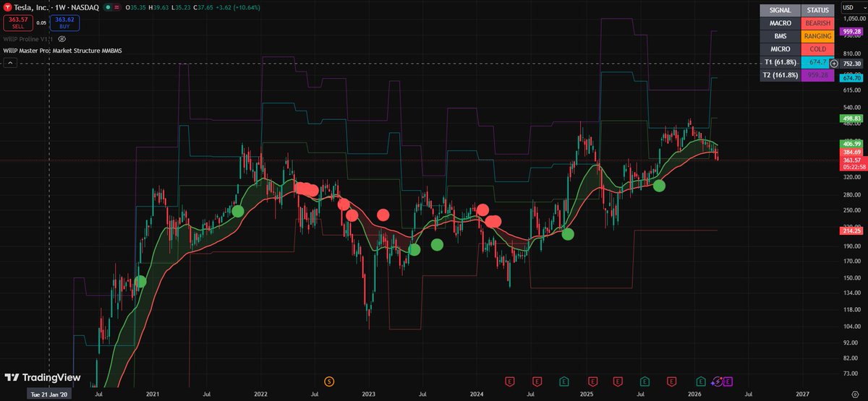Viewport: 868px width, 401px height.
Task: Click the cyan 674.70 price axis label
Action: (851, 78)
